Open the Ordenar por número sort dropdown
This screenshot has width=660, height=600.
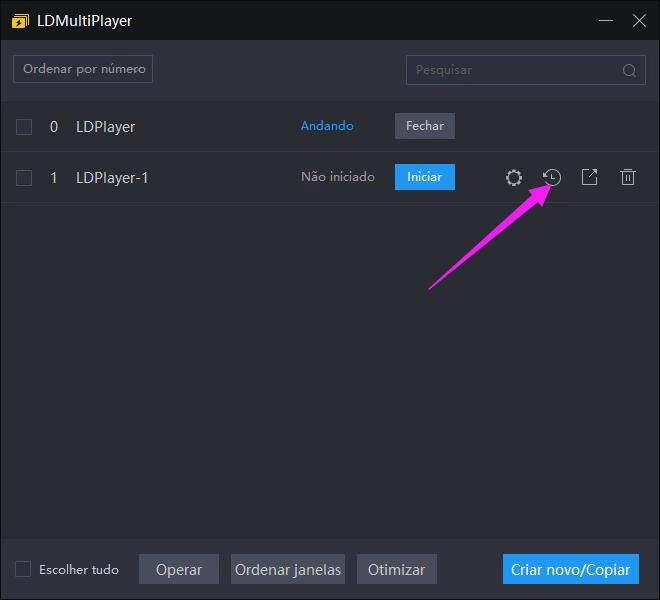[83, 69]
